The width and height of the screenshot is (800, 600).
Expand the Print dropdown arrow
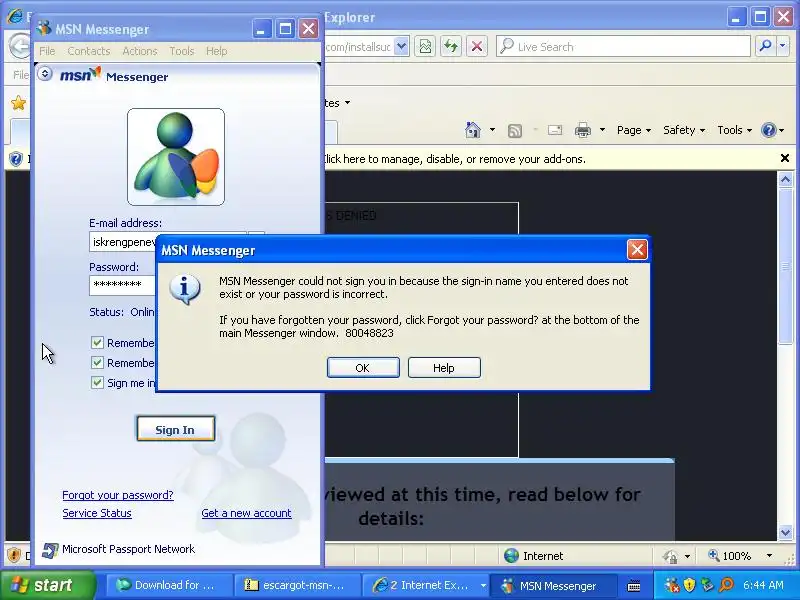(x=602, y=130)
